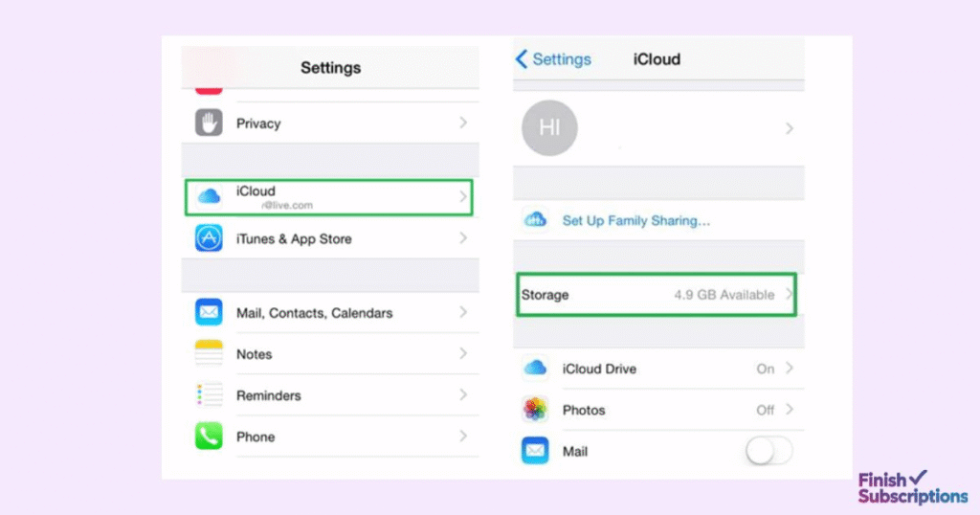Tap chevron on Reminders row

point(463,395)
